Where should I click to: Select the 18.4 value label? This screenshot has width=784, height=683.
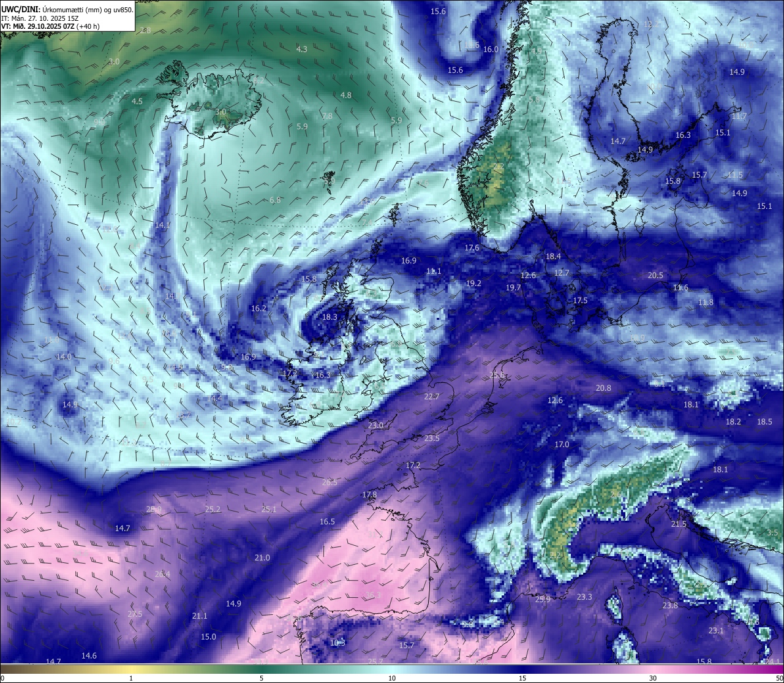coord(553,256)
